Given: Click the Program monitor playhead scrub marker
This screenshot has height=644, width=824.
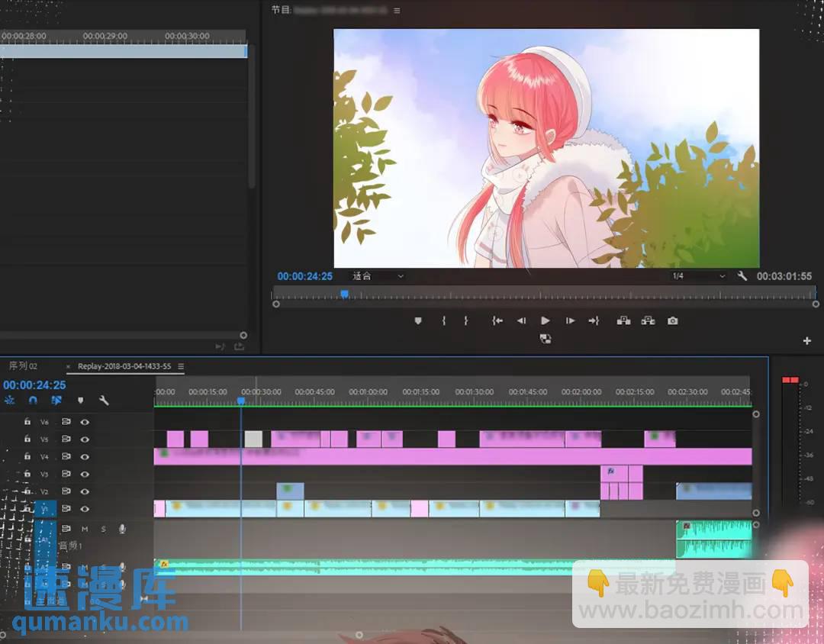Looking at the screenshot, I should pyautogui.click(x=345, y=294).
